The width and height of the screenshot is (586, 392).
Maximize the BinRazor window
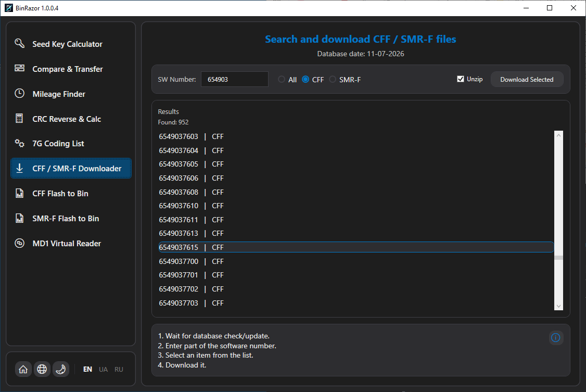(550, 8)
